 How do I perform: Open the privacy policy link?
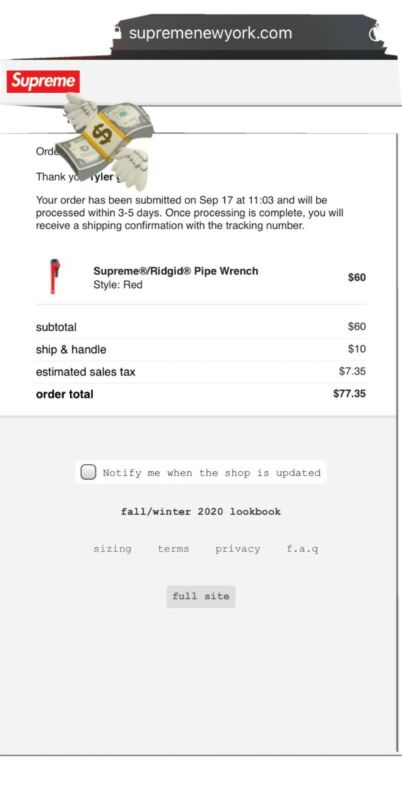(238, 549)
